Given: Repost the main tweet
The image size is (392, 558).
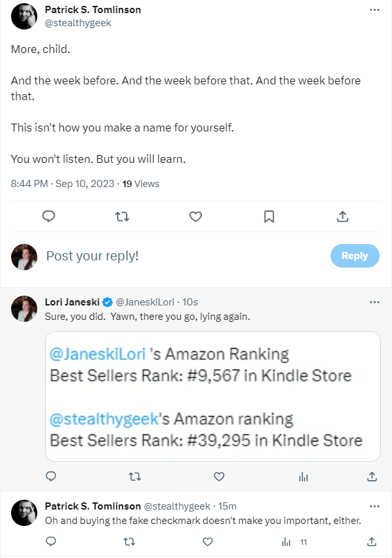Looking at the screenshot, I should tap(122, 216).
